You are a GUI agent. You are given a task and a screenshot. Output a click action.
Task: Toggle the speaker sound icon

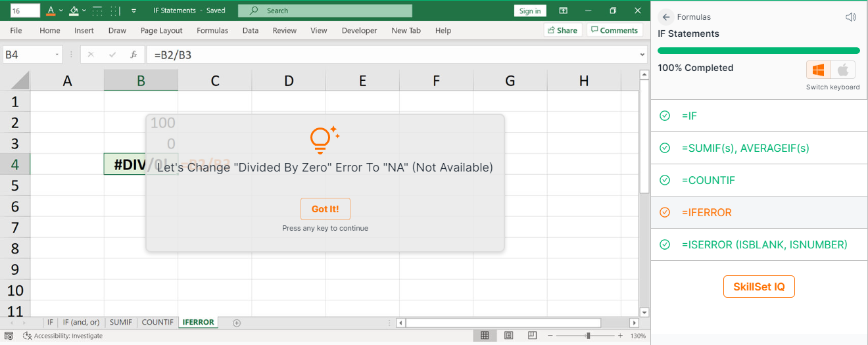click(851, 17)
